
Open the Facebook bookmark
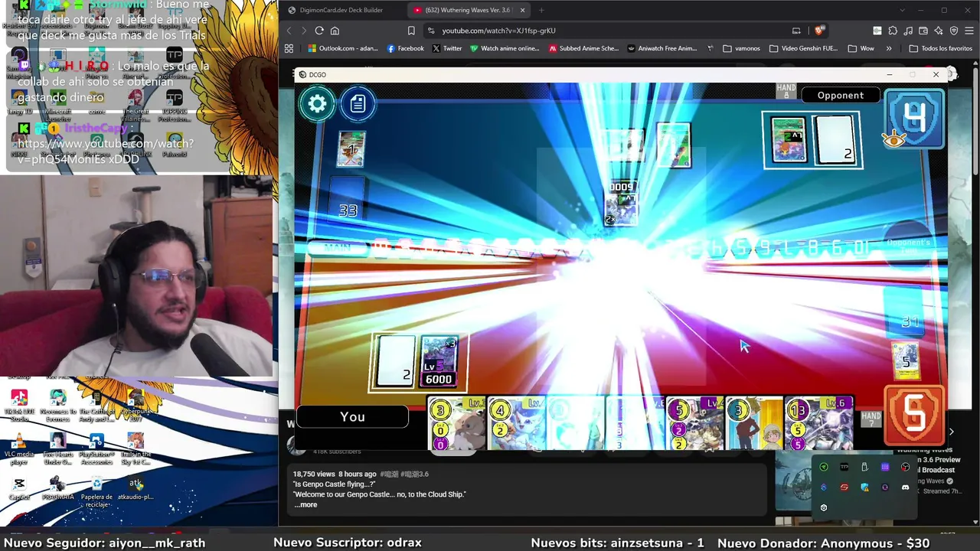coord(405,48)
